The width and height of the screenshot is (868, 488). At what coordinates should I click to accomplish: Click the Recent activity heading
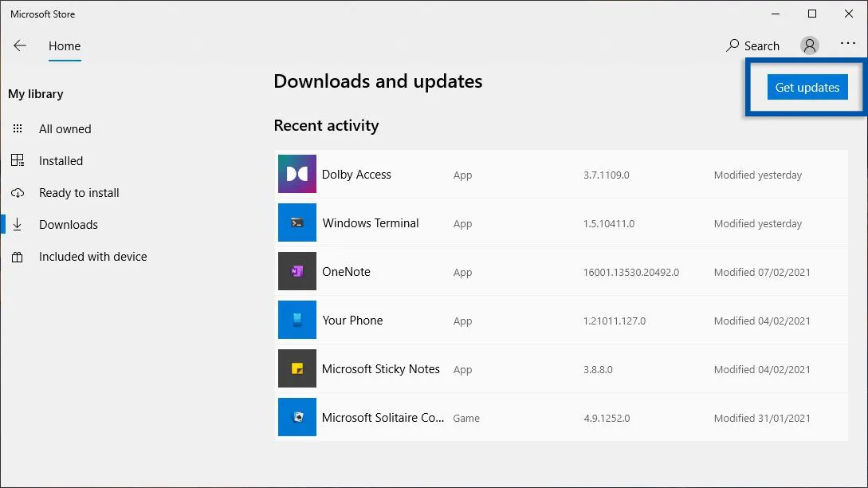tap(327, 125)
